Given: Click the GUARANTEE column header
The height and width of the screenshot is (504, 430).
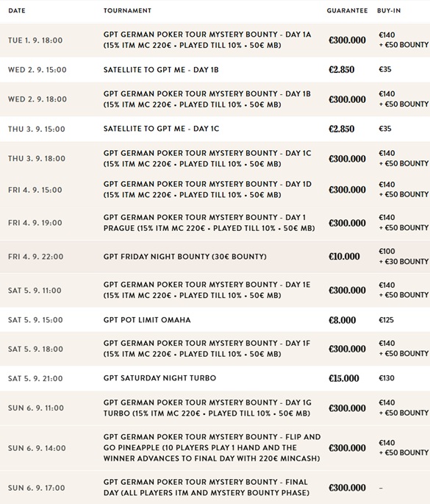Looking at the screenshot, I should pyautogui.click(x=347, y=10).
